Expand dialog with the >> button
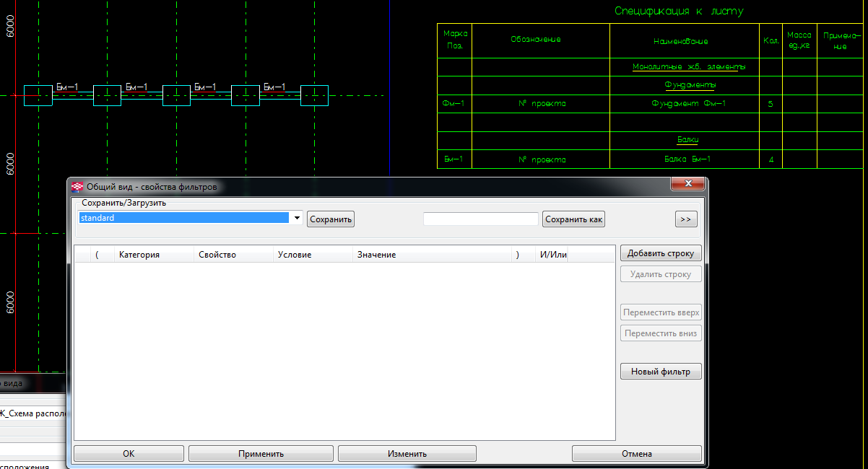The height and width of the screenshot is (469, 868). tap(686, 219)
